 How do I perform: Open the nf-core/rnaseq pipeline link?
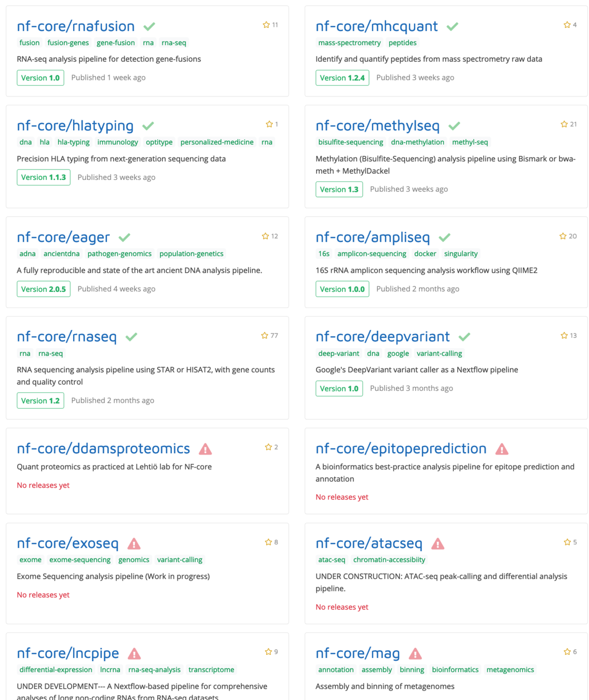coord(67,337)
